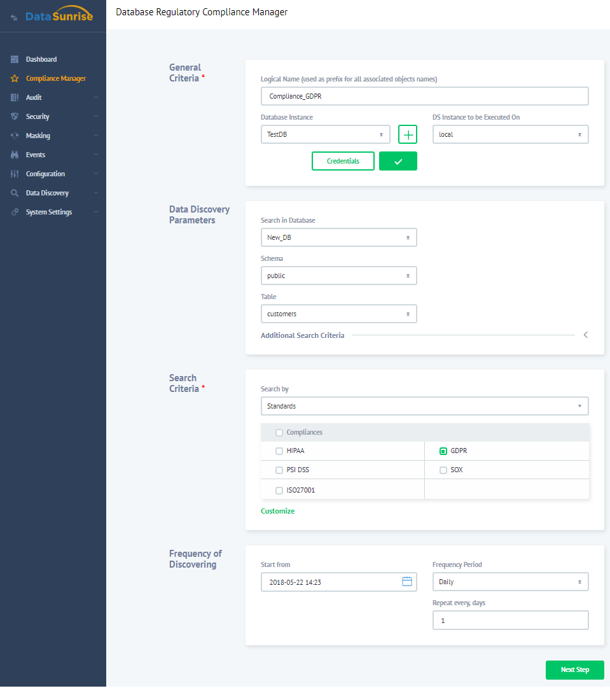610x700 pixels.
Task: Click the Credentials button
Action: [x=343, y=162]
